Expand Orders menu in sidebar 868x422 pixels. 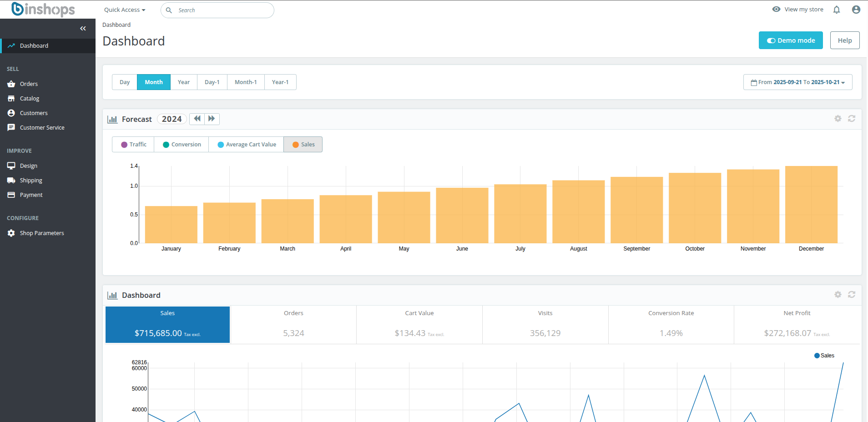[x=29, y=84]
